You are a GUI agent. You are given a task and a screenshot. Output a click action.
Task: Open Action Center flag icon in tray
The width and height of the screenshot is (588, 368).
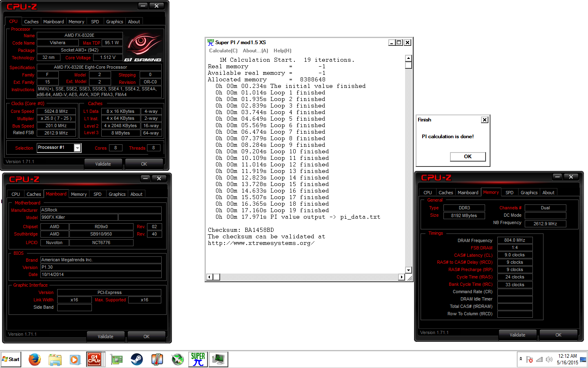(530, 359)
